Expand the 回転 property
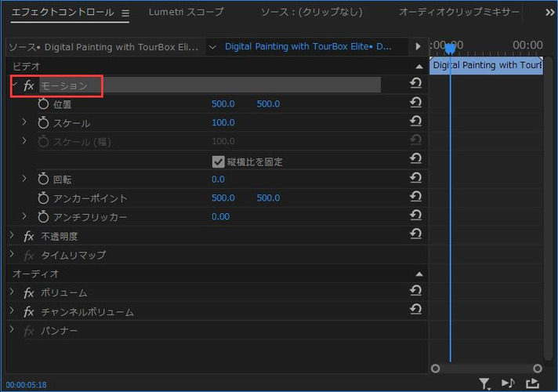 pos(24,178)
